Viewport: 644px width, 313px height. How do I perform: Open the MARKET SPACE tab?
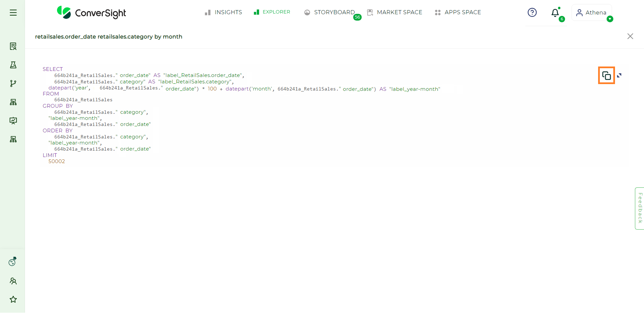[x=395, y=12]
